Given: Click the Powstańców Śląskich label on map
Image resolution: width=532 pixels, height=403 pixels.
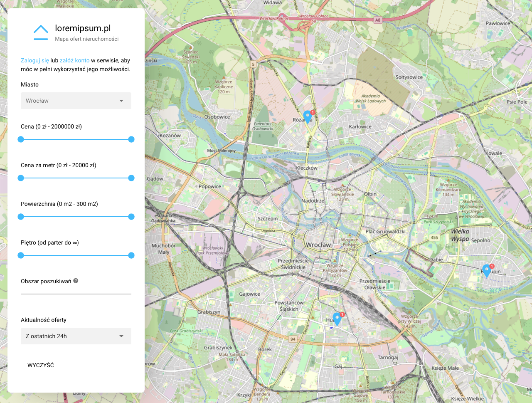Looking at the screenshot, I should tap(289, 306).
